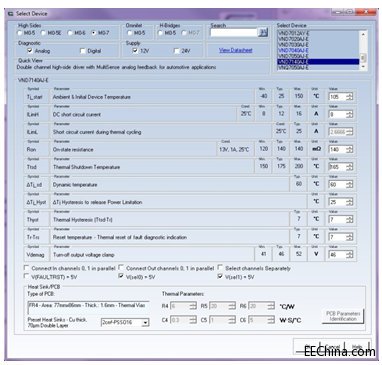
Task: Enable the V(FAULTRST) = 5V checkbox
Action: 26,276
